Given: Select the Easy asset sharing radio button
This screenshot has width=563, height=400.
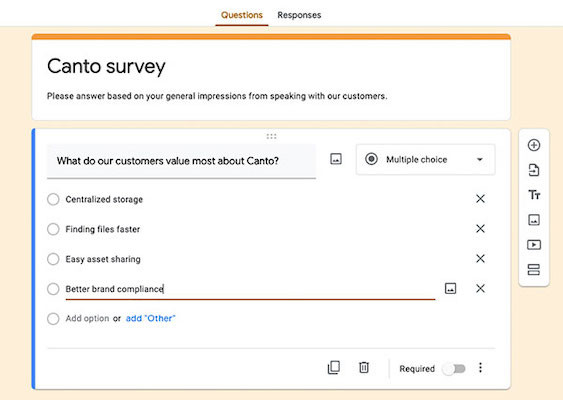Looking at the screenshot, I should (53, 259).
